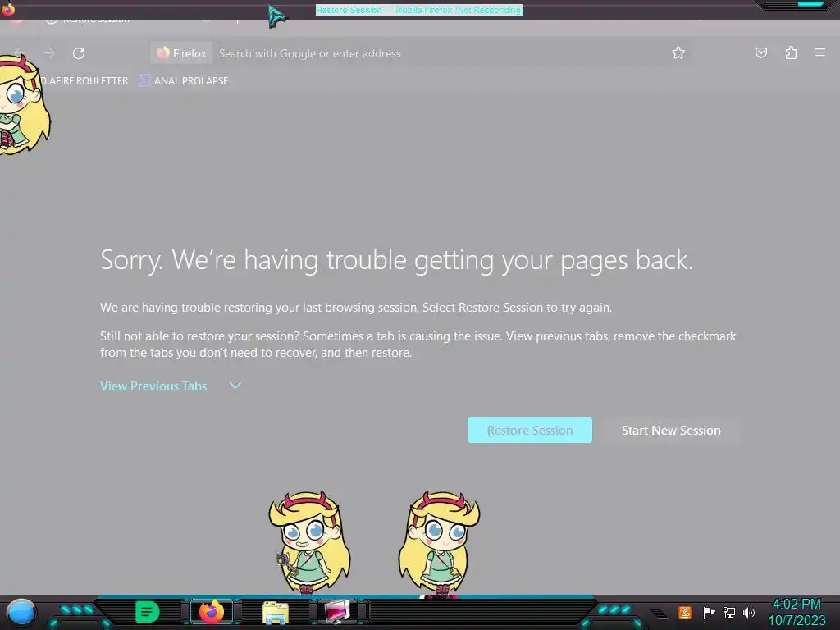Screen dimensions: 840x630
Task: Open the green chat app on taskbar
Action: point(147,612)
